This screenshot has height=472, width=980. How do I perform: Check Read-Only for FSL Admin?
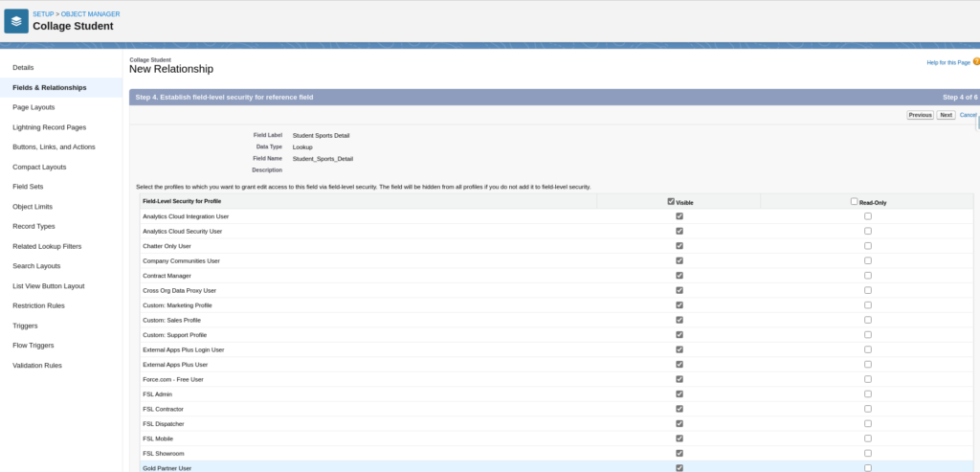point(867,393)
